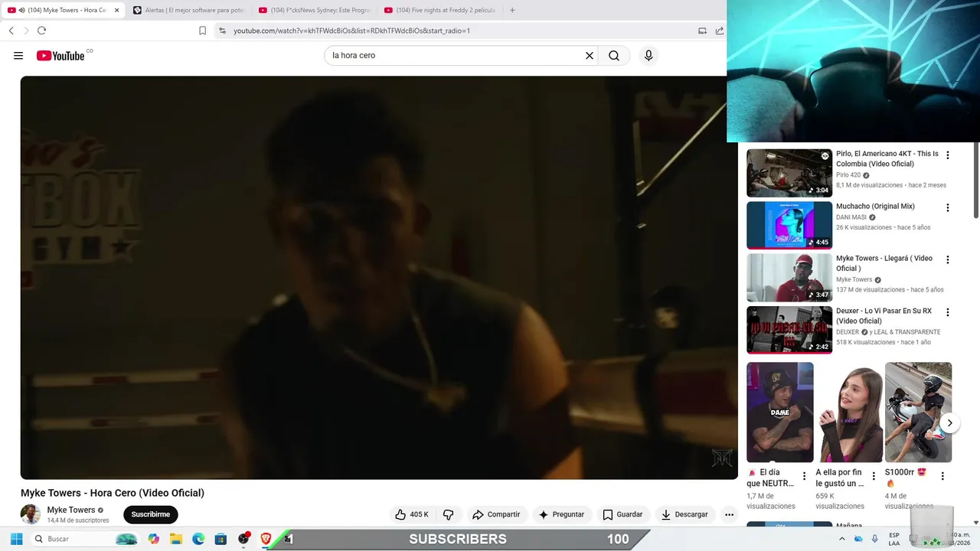Viewport: 980px width, 551px height.
Task: Open options for the 'S1000rr' Short
Action: [942, 476]
